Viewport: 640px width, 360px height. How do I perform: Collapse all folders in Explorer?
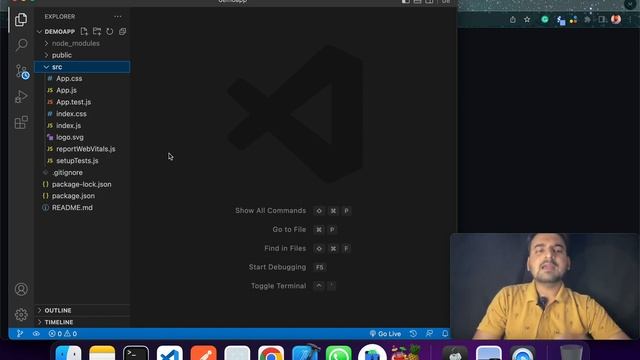click(x=122, y=31)
